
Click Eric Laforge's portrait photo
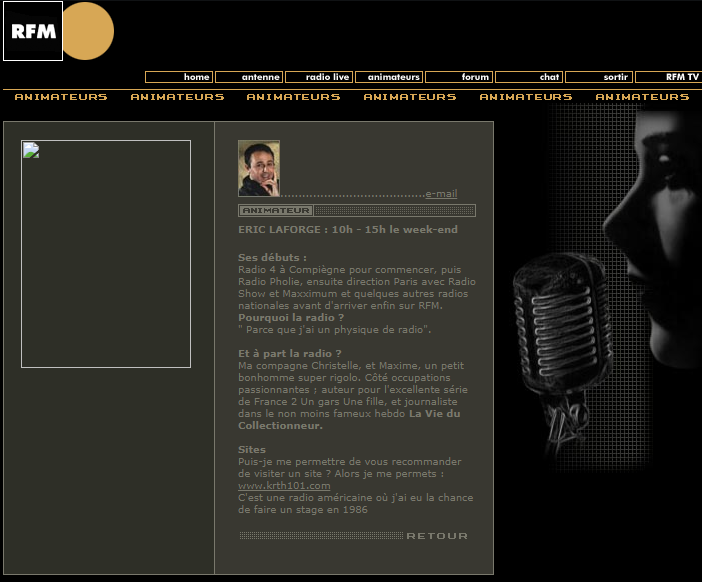[259, 168]
